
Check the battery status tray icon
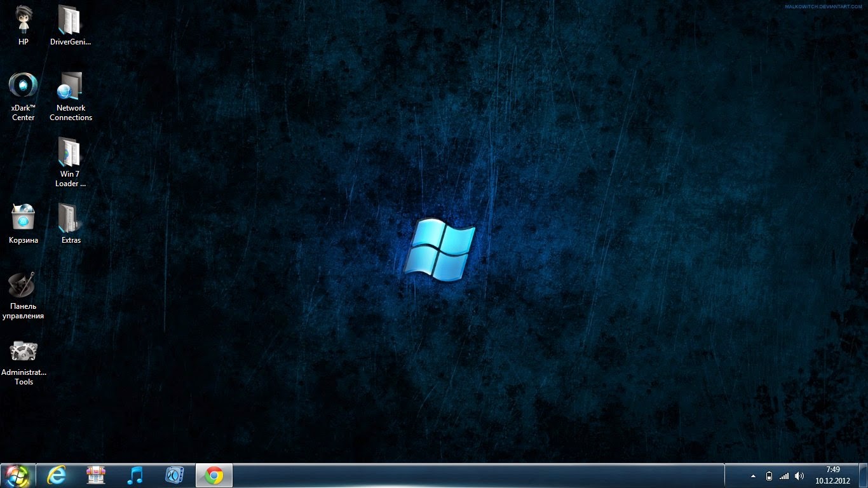coord(769,476)
